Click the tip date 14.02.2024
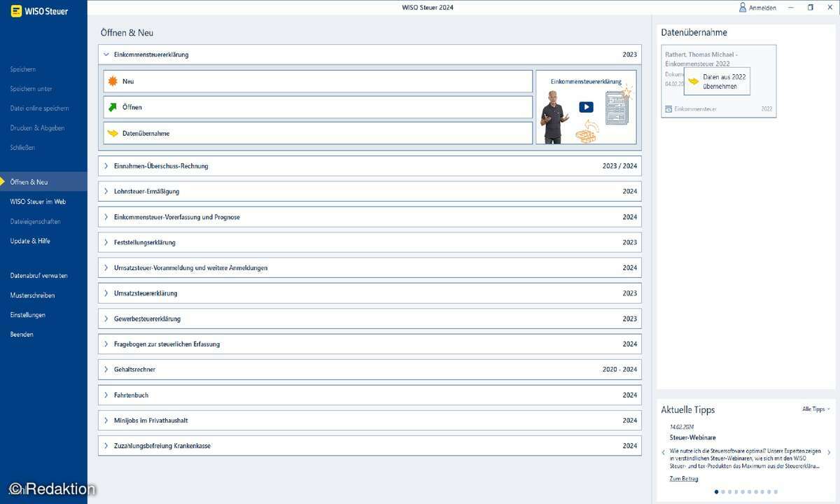840x504 pixels. click(x=682, y=426)
